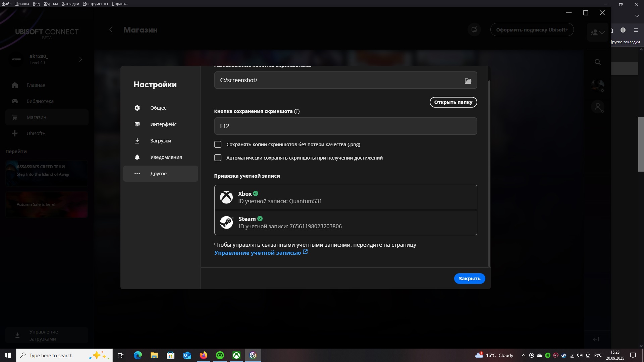The height and width of the screenshot is (362, 644).
Task: Click the search magnifier in right sidebar
Action: pyautogui.click(x=597, y=62)
